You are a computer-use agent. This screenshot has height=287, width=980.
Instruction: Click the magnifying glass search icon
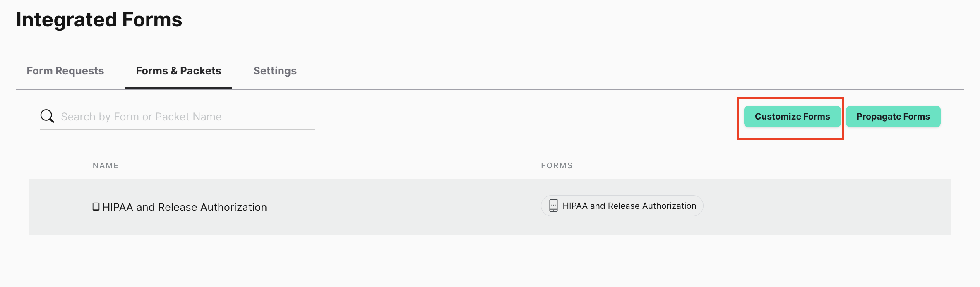[x=47, y=116]
